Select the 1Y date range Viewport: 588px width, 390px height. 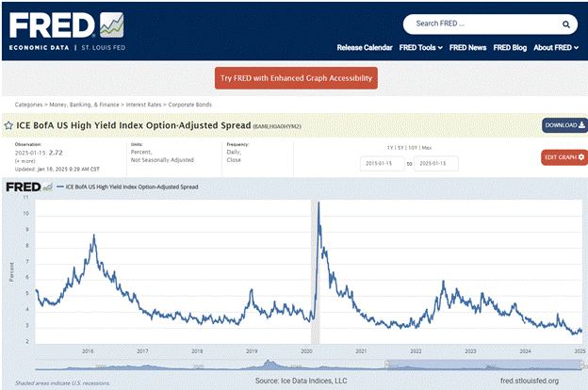point(390,148)
